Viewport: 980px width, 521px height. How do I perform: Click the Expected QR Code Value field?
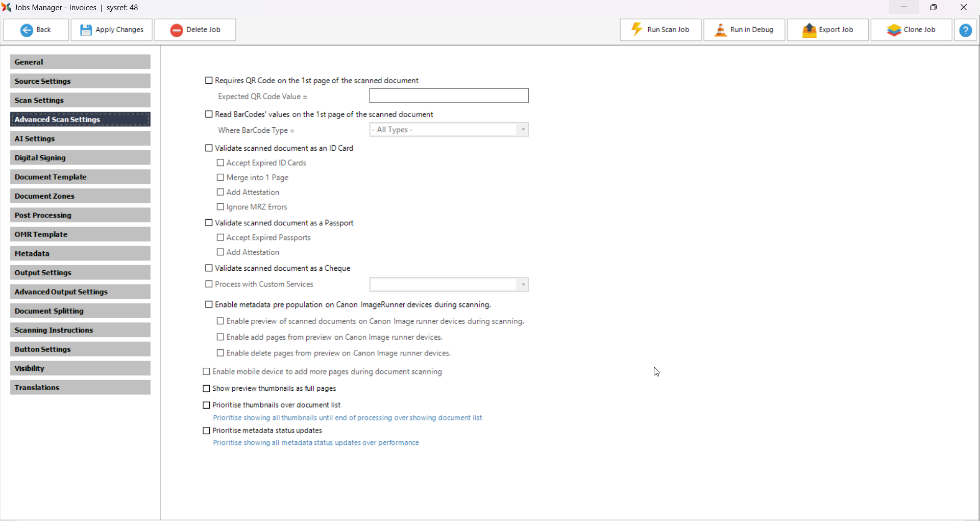[x=449, y=96]
